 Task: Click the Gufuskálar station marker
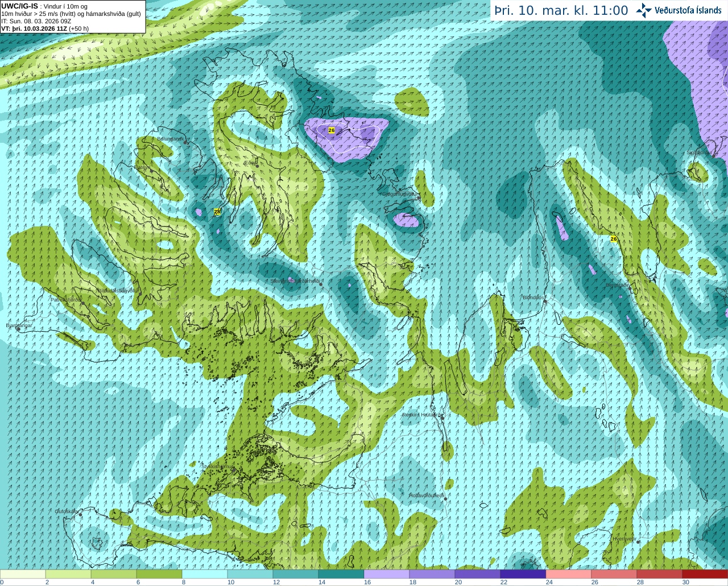(x=80, y=514)
